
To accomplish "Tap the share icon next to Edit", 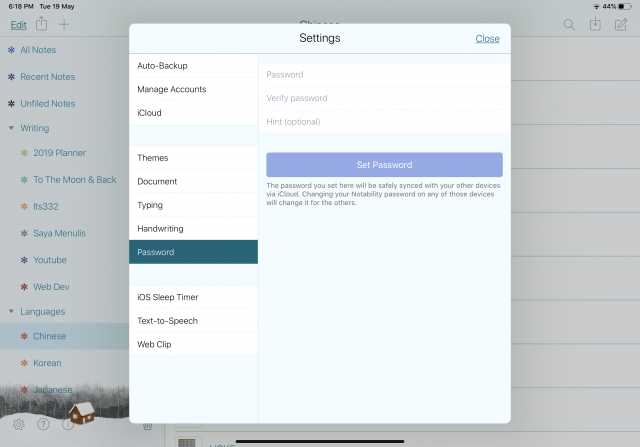I will pos(41,24).
